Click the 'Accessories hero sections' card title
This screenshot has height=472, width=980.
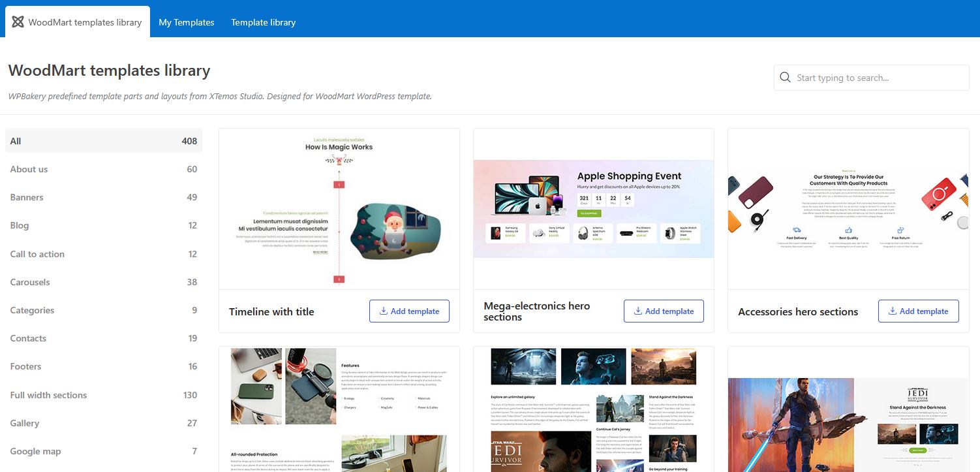click(x=798, y=312)
